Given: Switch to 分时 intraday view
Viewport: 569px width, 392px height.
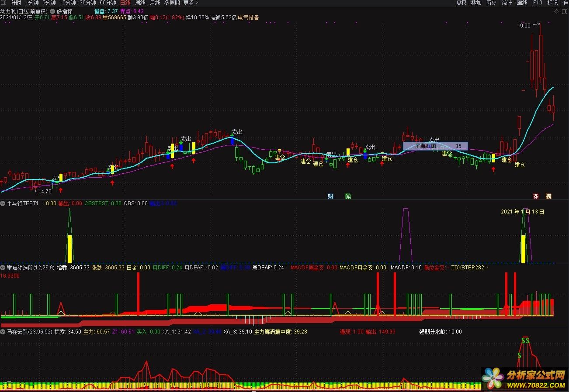Looking at the screenshot, I should click(x=16, y=3).
